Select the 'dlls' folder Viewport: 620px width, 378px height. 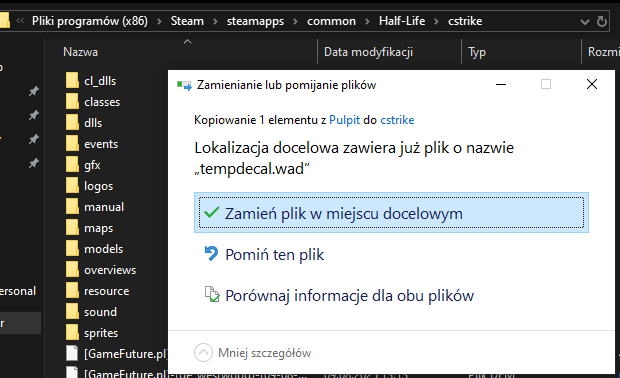(x=93, y=123)
